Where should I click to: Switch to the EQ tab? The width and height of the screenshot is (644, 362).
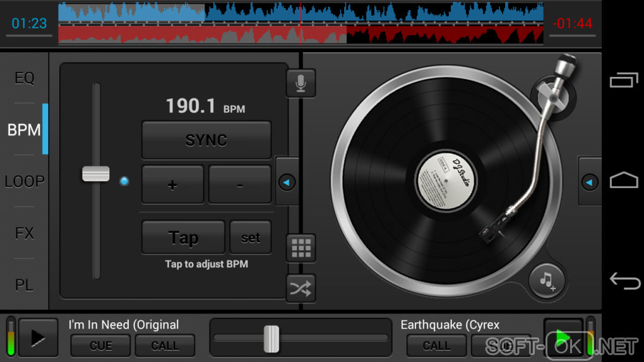(24, 78)
